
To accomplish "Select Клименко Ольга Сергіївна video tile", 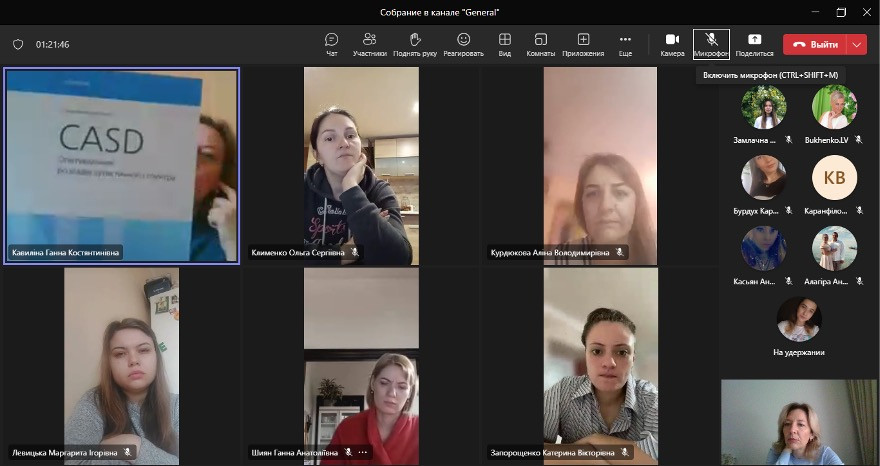I will pos(361,166).
